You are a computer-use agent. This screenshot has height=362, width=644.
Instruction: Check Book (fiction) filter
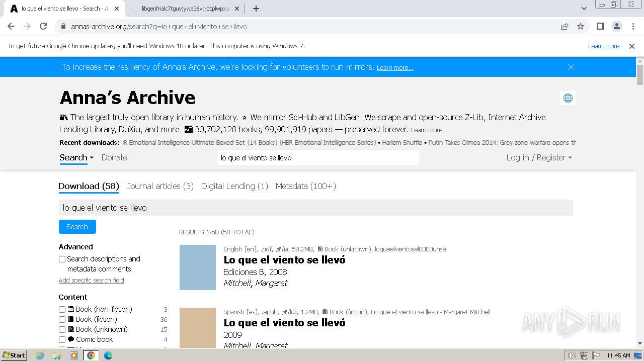click(x=62, y=319)
